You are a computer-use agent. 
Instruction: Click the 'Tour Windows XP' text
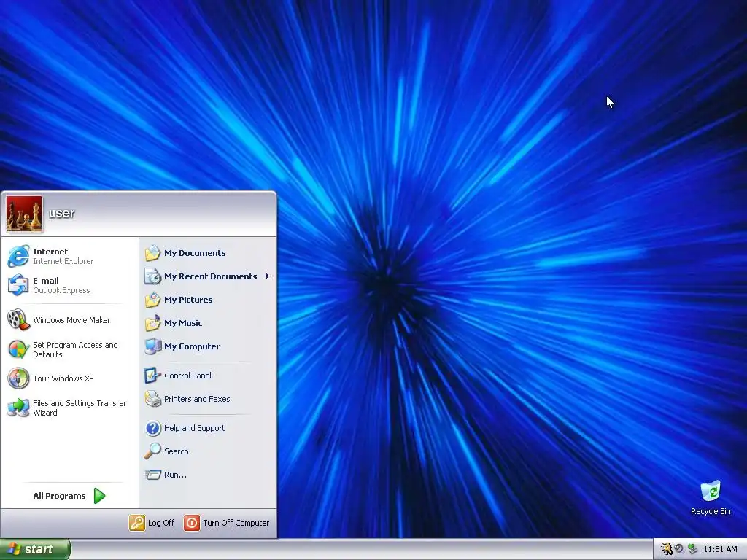pos(63,378)
